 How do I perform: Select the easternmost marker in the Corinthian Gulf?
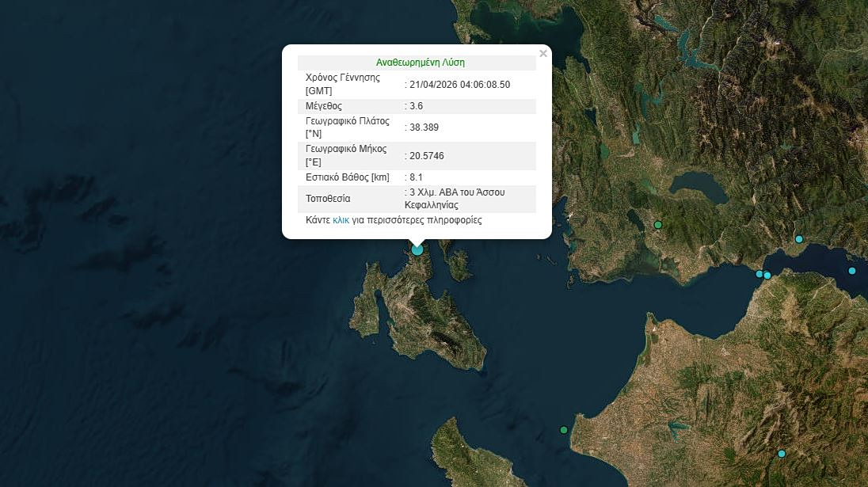851,270
